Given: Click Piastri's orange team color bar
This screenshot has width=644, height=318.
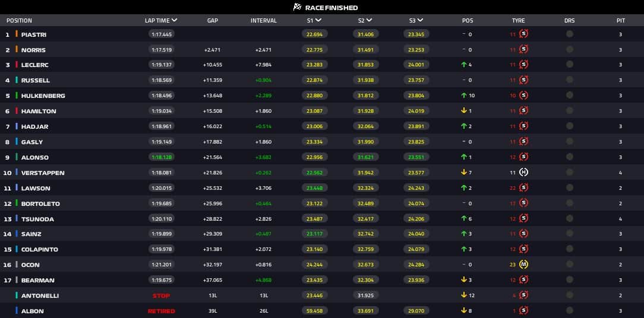Looking at the screenshot, I should tap(17, 34).
